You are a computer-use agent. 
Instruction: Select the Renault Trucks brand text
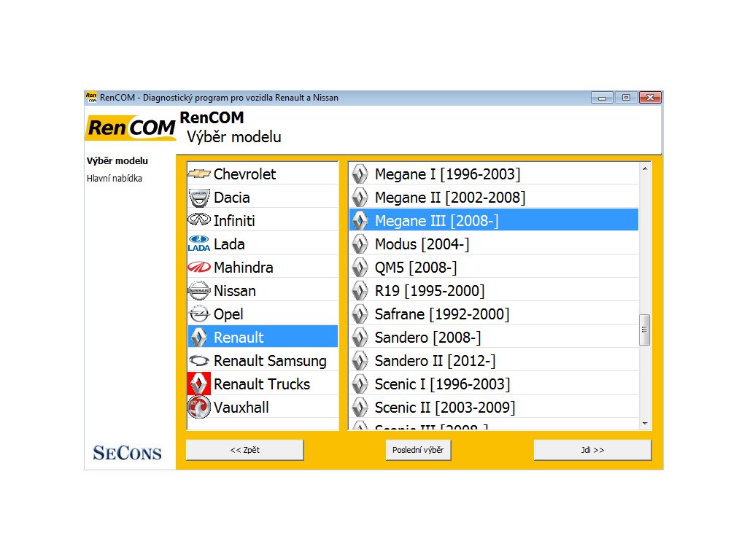click(x=262, y=384)
